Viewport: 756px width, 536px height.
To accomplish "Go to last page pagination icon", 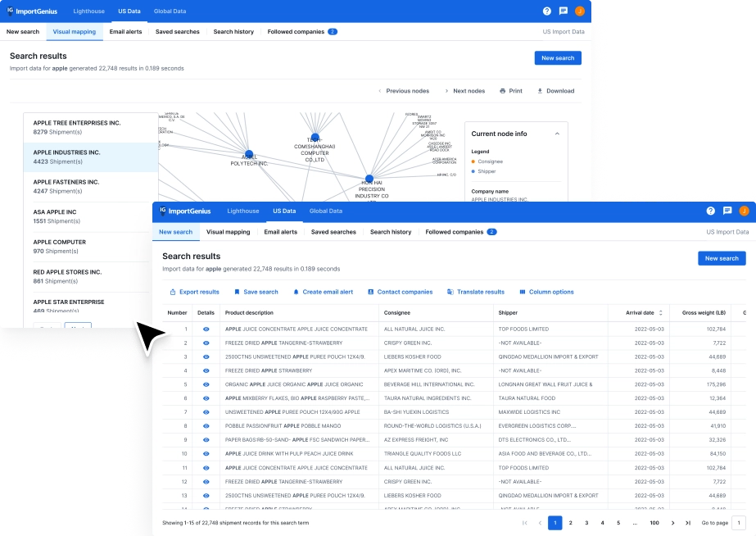I will [688, 523].
